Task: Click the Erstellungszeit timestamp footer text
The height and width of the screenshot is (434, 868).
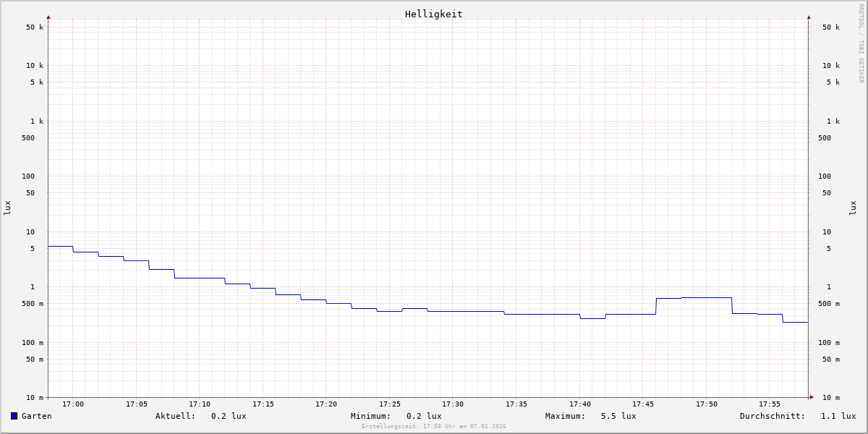Action: [x=434, y=427]
